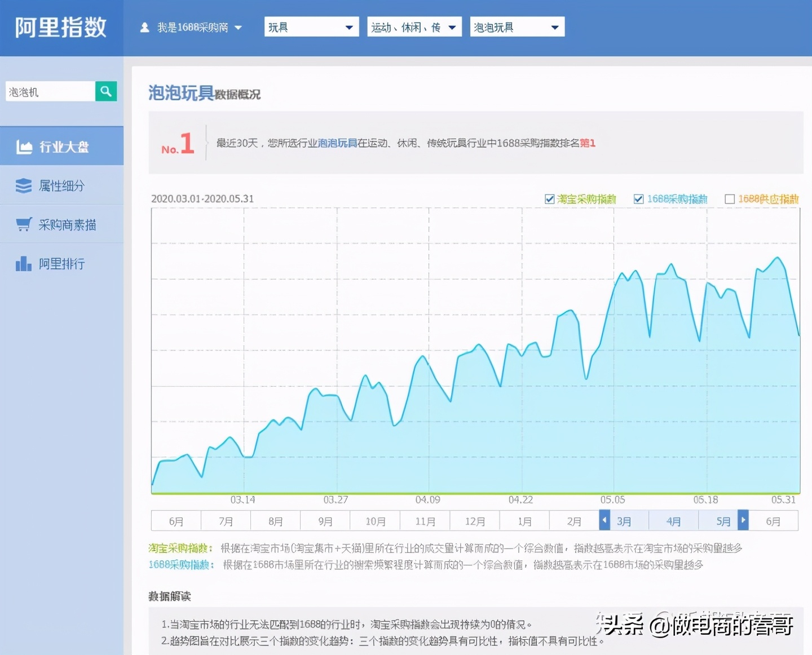Screen dimensions: 812x655
Task: Enable the 1688供应指数 checkbox
Action: pyautogui.click(x=730, y=199)
